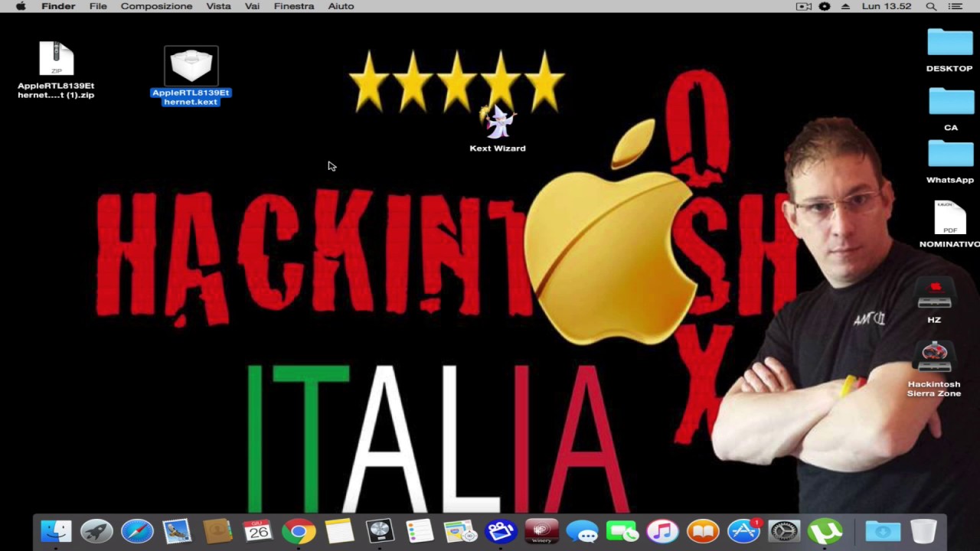The image size is (980, 551).
Task: Launch FaceTime from the Dock
Action: click(622, 531)
